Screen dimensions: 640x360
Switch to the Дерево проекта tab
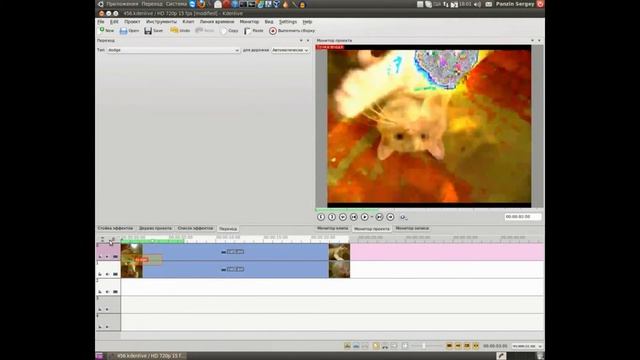click(x=155, y=228)
